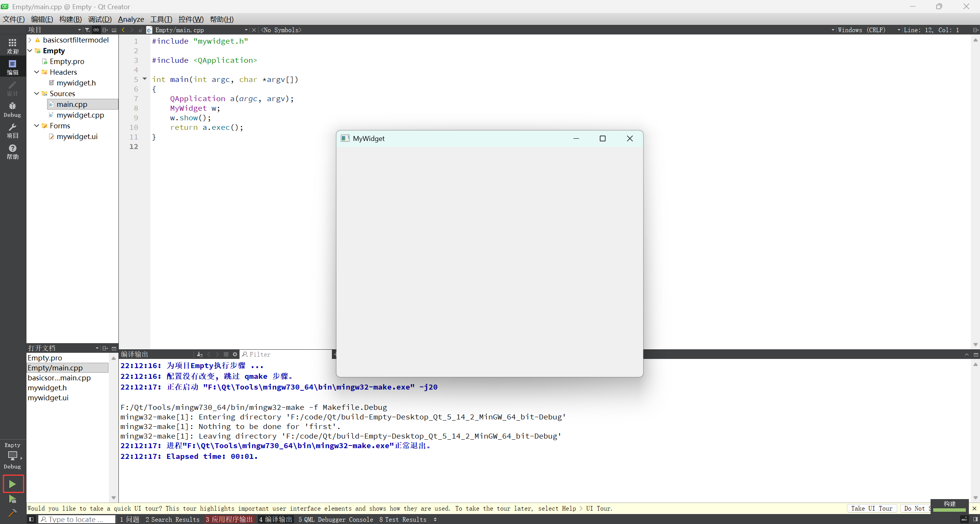Collapse fold arrow beside main function line
Screen dimensions: 980x524
tap(144, 79)
